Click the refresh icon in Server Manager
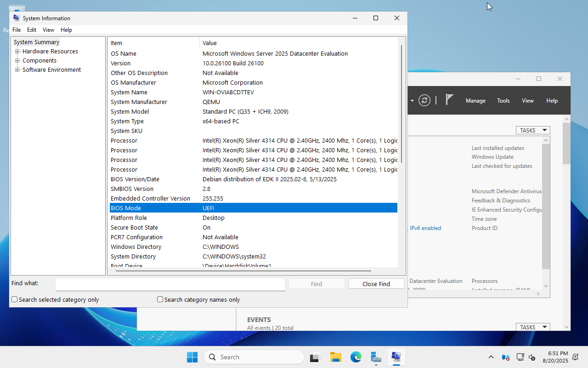588x368 pixels. pos(424,100)
